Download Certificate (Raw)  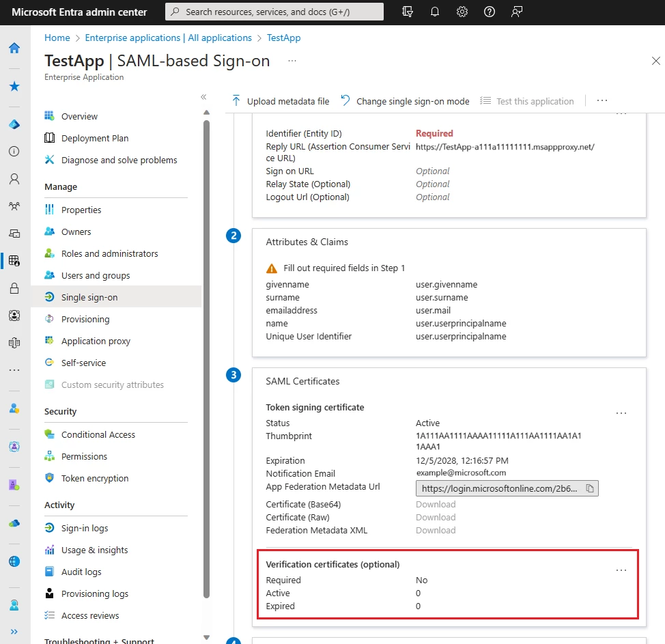pos(436,518)
